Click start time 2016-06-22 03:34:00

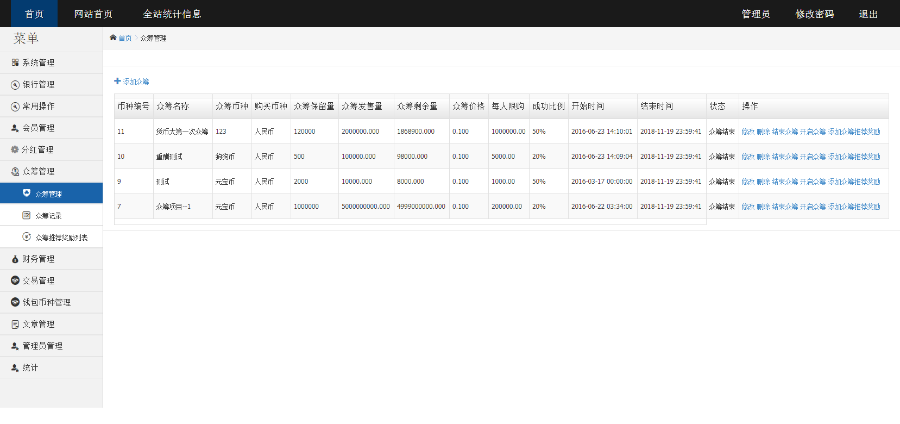point(602,207)
